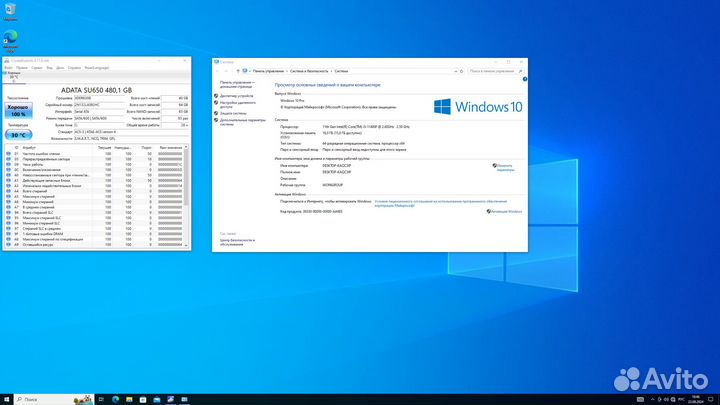Select SMART row 0C Включения/отключения
This screenshot has height=405, width=720.
(94, 170)
